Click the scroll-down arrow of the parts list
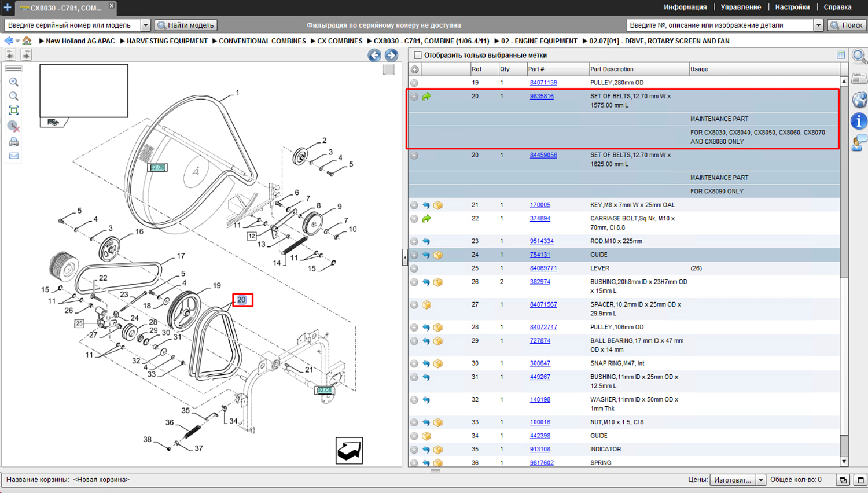 (x=844, y=462)
